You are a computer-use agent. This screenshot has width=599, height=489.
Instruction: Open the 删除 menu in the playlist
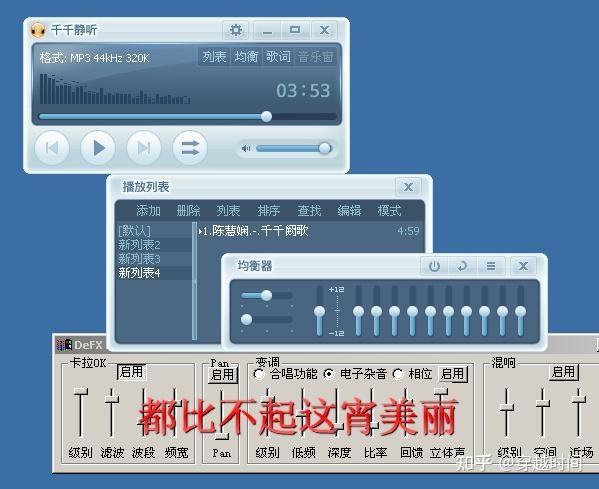188,210
